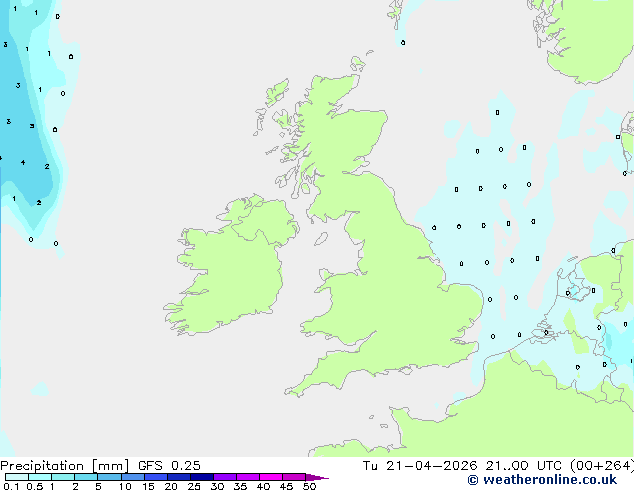Open the weatheronline.co.uk copyright link

(542, 480)
